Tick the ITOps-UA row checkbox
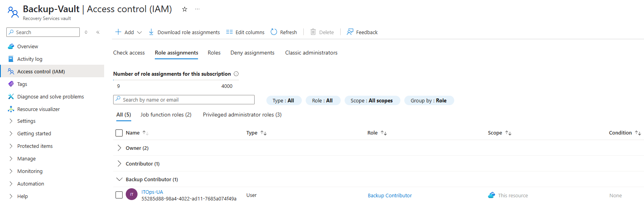644x202 pixels. click(x=119, y=195)
